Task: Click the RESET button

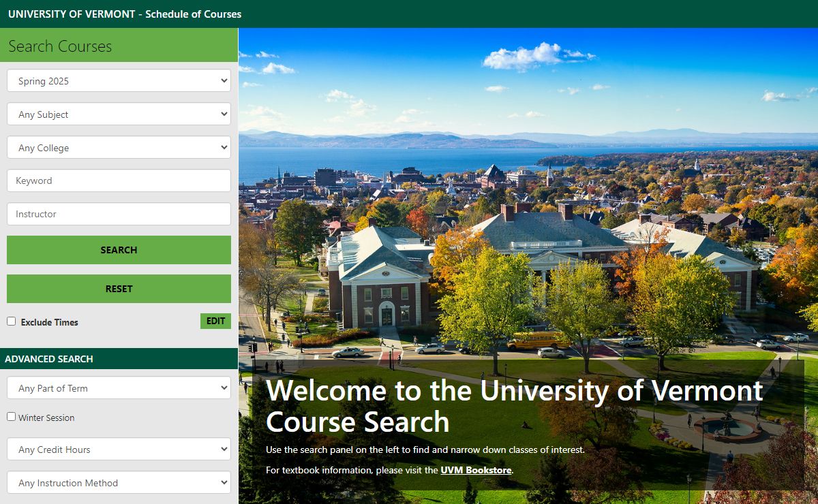Action: (119, 289)
